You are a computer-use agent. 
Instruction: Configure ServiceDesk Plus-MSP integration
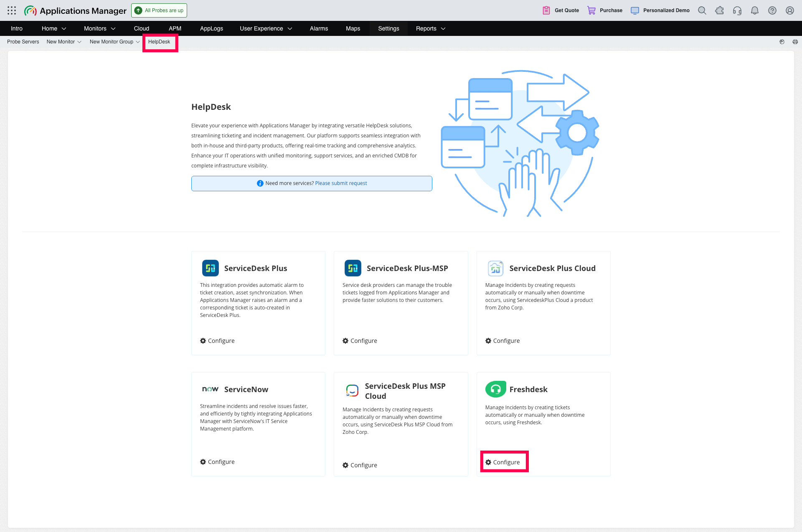[360, 341]
